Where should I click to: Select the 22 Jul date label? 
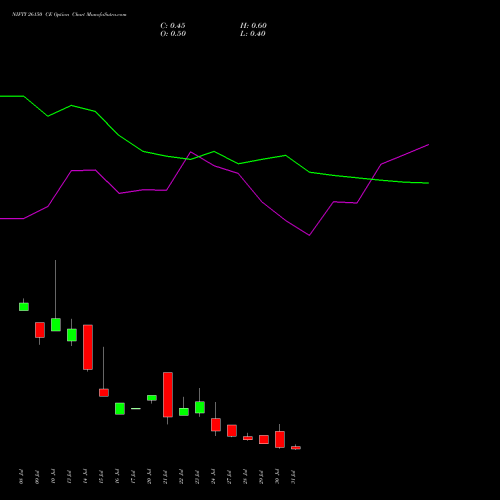point(182,477)
